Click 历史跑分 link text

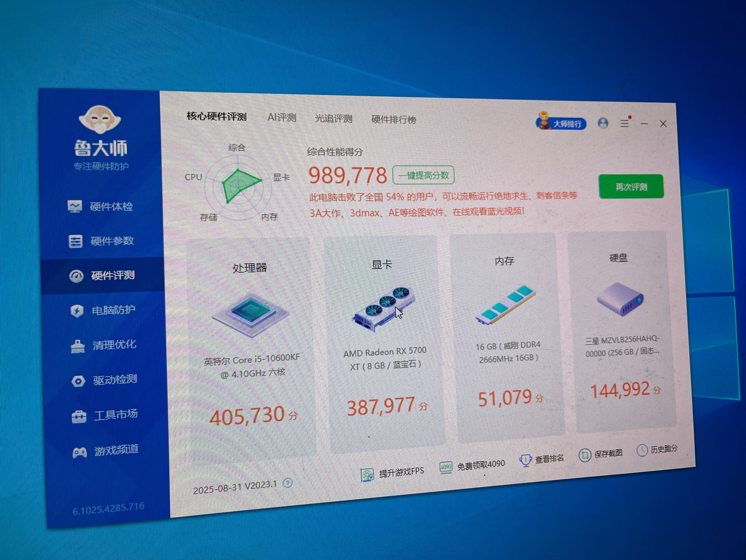coord(664,448)
